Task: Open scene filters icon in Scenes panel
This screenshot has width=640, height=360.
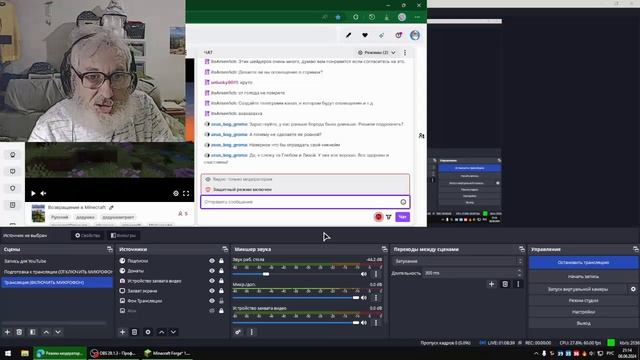Action: (33, 332)
